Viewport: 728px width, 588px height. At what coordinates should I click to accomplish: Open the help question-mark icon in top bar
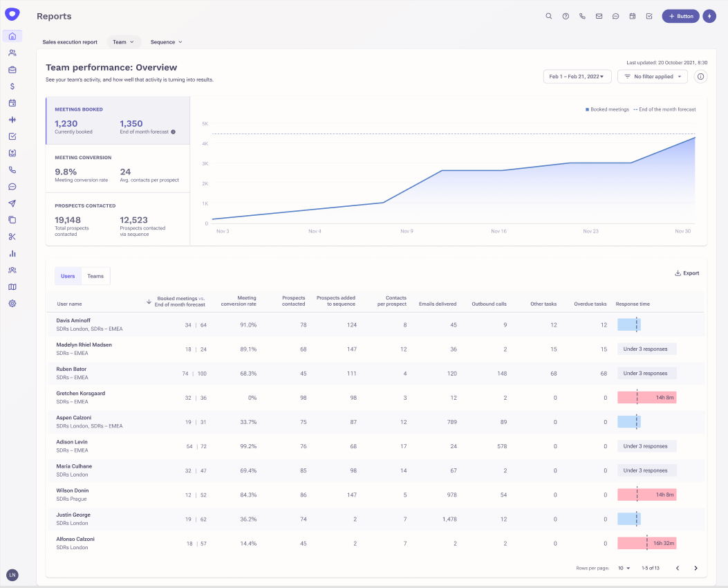[x=566, y=16]
